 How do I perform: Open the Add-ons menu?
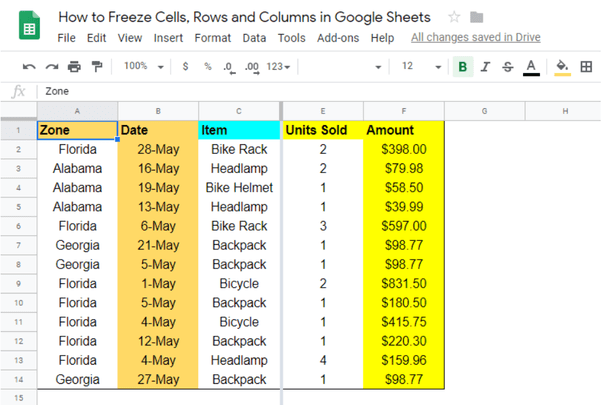click(338, 38)
